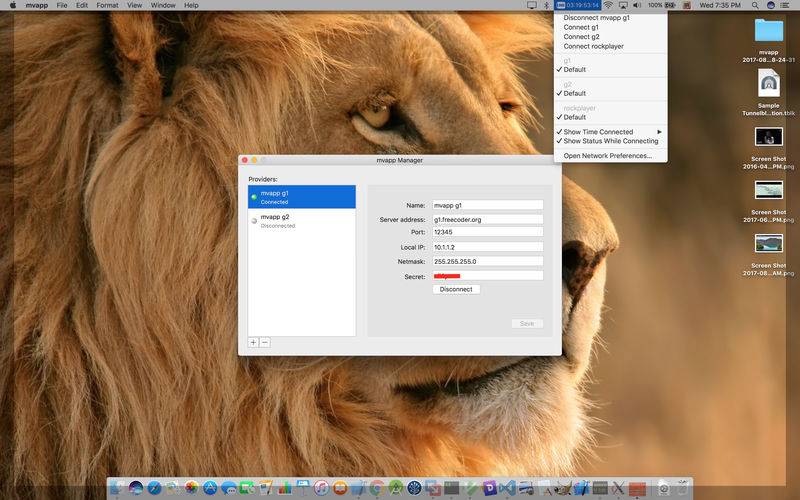Open iBooks orange icon in Dock
The width and height of the screenshot is (800, 500).
pos(340,488)
